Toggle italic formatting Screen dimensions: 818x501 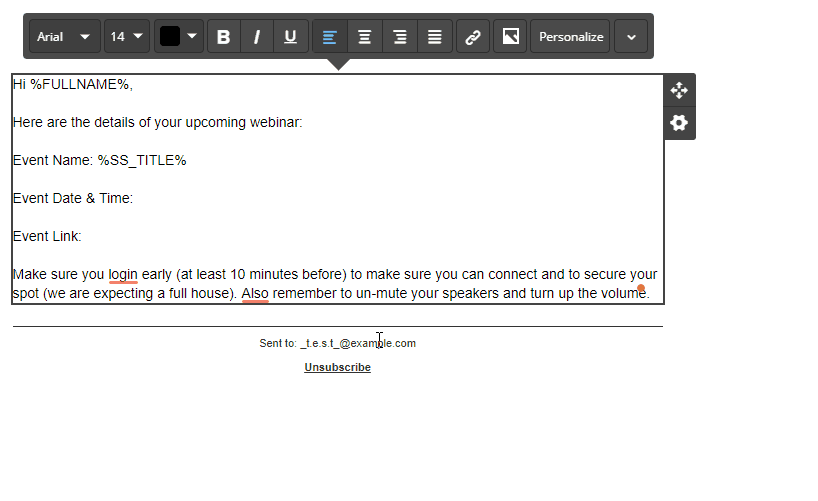pos(257,37)
